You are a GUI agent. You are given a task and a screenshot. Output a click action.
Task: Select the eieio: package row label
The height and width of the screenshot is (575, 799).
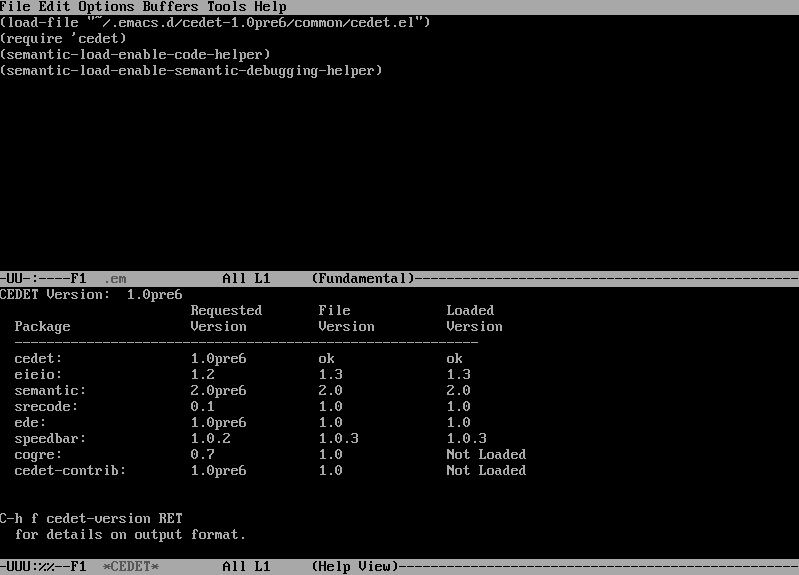(38, 375)
